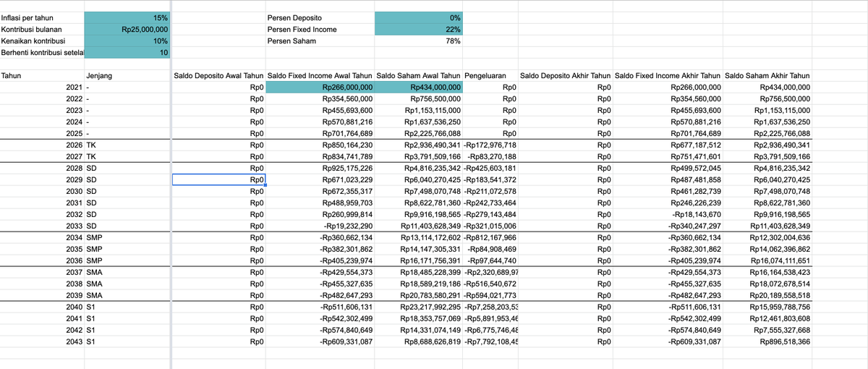This screenshot has height=369, width=868.
Task: Click the 'Inflasi per tahun' label
Action: [27, 17]
